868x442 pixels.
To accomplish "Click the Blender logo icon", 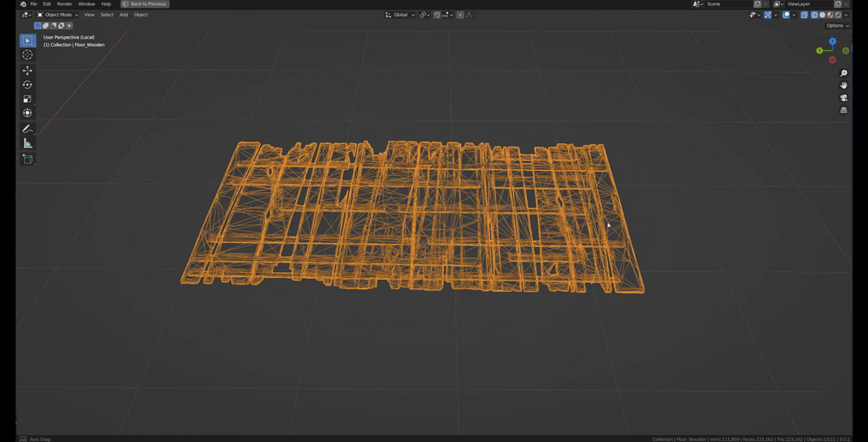I will click(x=22, y=3).
